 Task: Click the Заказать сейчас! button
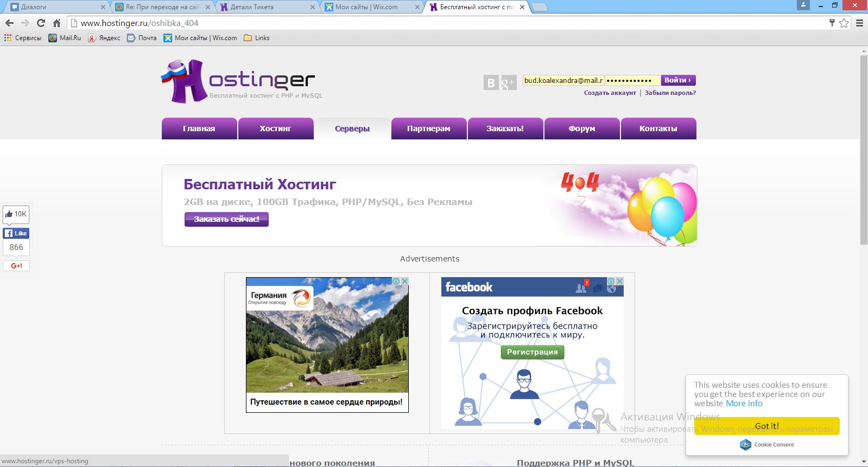(x=226, y=219)
